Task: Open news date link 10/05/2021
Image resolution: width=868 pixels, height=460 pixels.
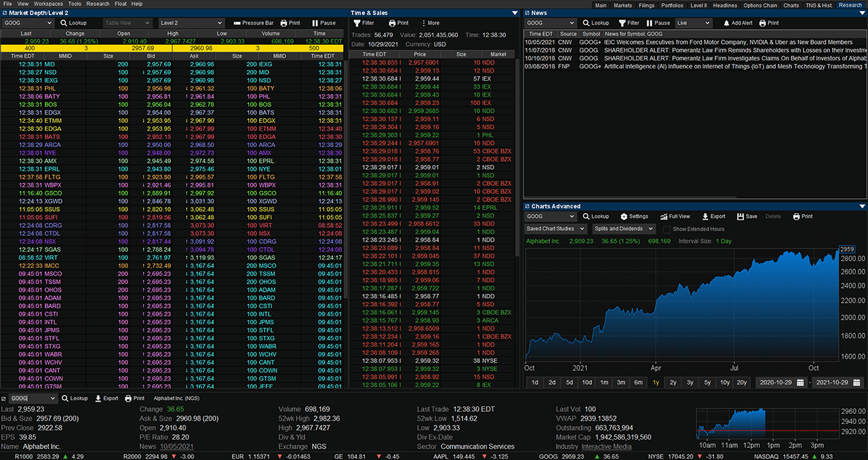Action: [176, 446]
